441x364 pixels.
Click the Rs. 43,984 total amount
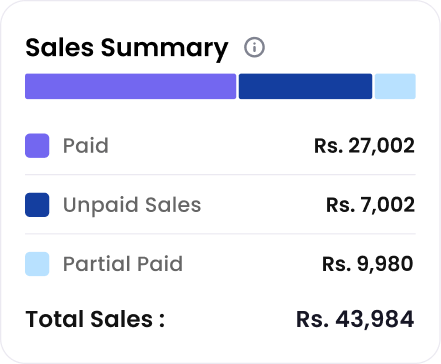pos(355,319)
